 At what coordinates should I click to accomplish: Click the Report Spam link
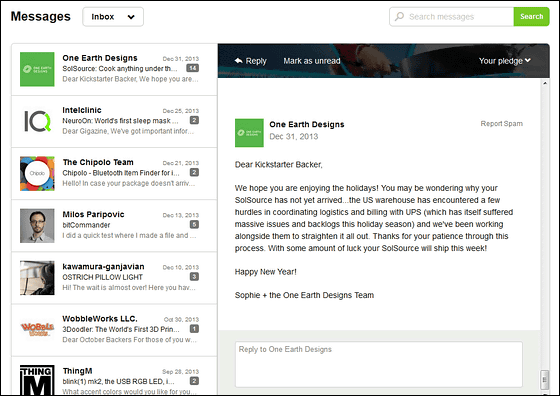pos(501,124)
